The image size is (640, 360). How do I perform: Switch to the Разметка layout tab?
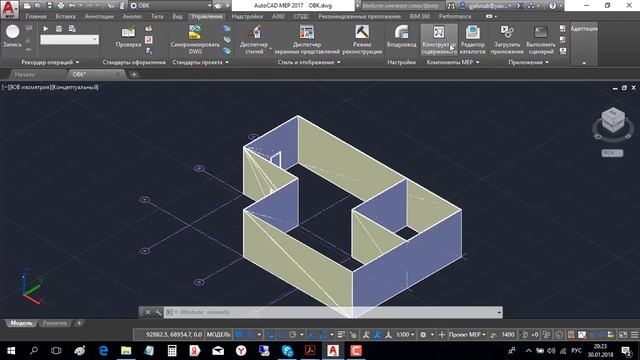(x=55, y=323)
